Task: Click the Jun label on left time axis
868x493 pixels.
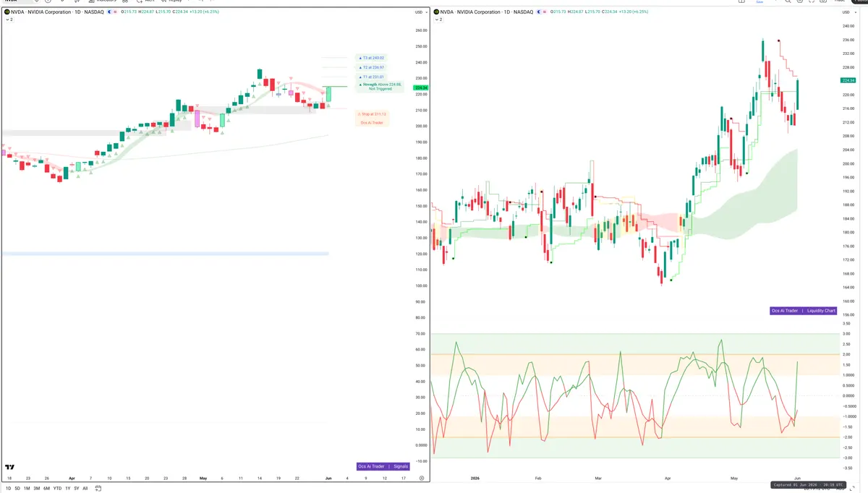Action: point(328,478)
